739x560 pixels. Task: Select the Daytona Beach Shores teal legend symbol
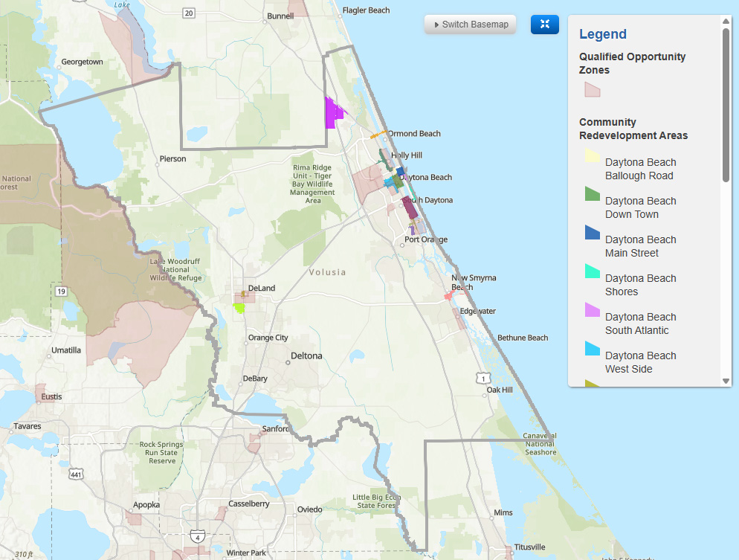pos(592,271)
